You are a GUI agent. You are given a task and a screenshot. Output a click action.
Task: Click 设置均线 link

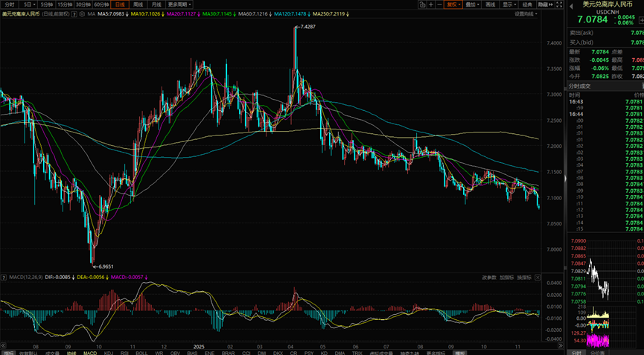pos(525,14)
